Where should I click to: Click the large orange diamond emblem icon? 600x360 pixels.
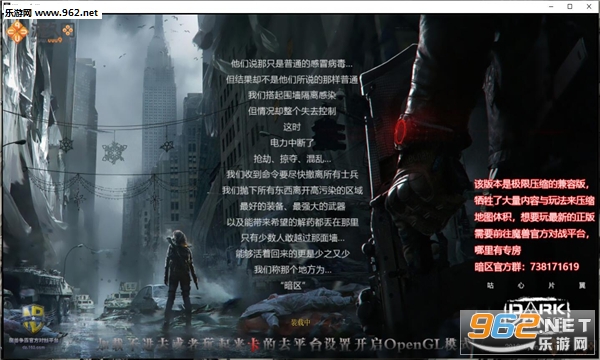click(17, 31)
